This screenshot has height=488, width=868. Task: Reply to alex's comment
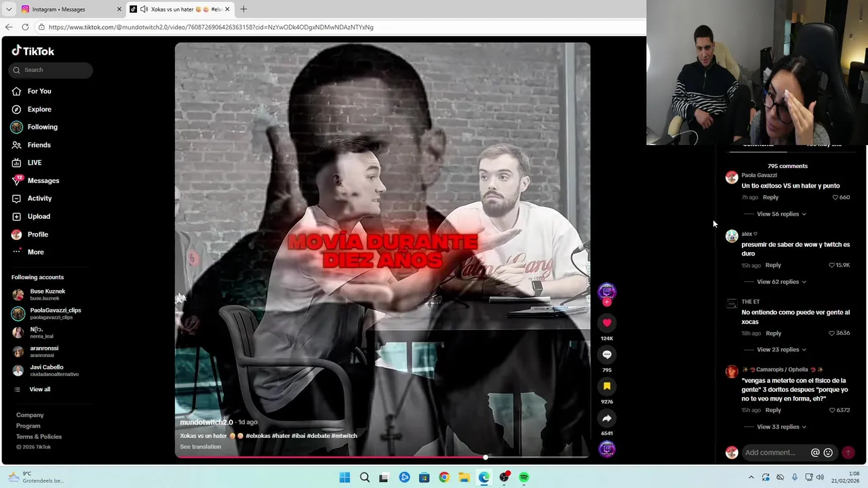[773, 265]
